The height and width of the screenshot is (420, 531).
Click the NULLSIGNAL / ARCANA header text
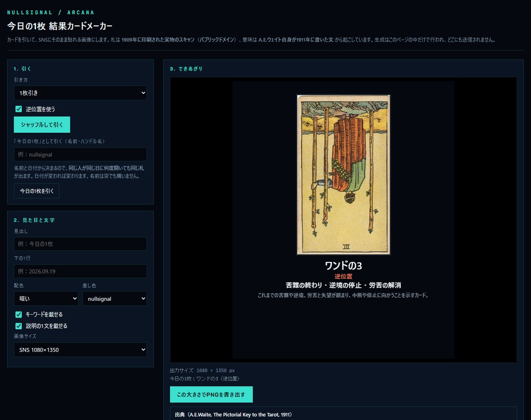pyautogui.click(x=51, y=12)
